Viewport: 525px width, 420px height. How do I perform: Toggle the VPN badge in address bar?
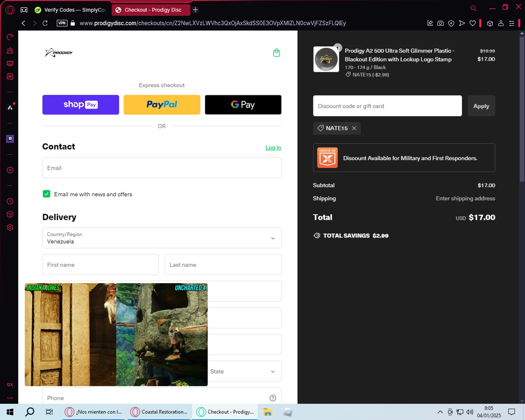tap(62, 23)
